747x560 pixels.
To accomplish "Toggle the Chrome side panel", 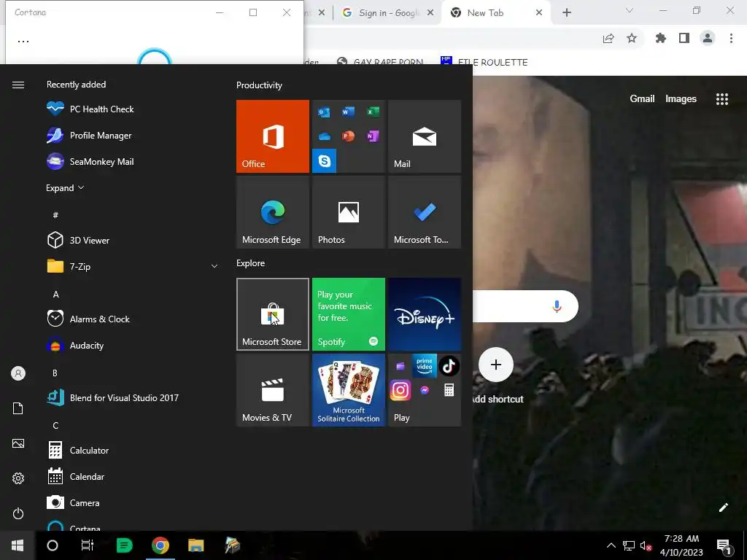I will (684, 38).
